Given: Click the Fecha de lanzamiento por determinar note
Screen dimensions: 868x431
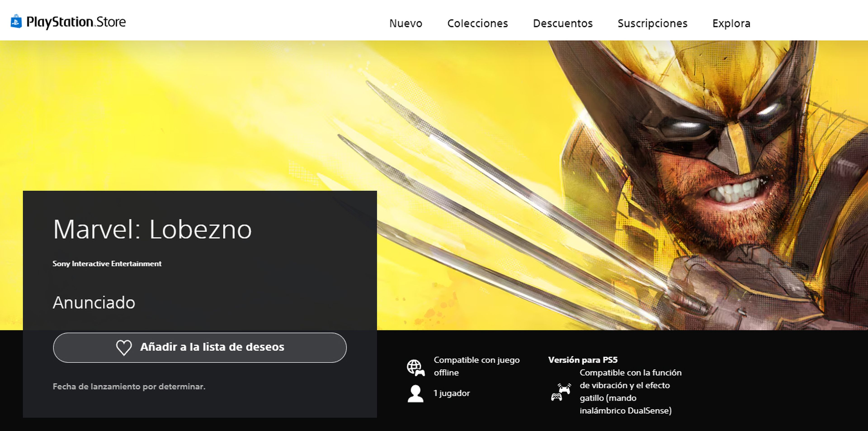Looking at the screenshot, I should 129,386.
